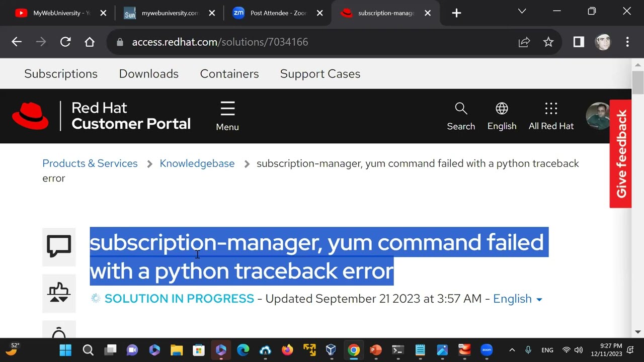Open Task View on taskbar

tap(111, 350)
